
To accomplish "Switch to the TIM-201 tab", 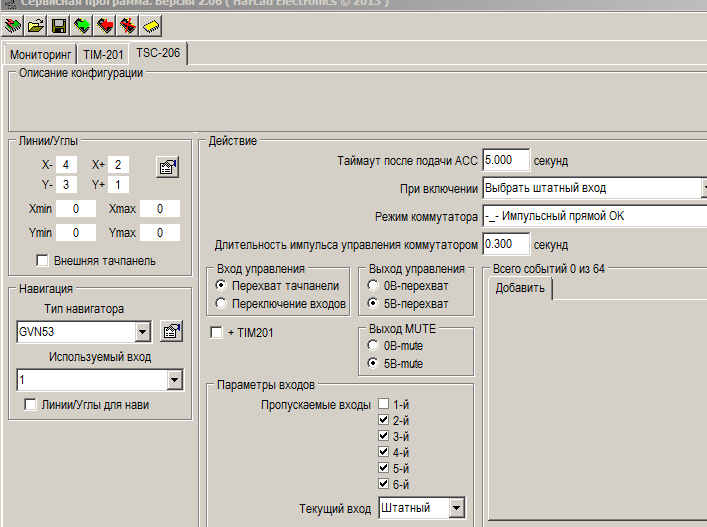I will (x=103, y=55).
